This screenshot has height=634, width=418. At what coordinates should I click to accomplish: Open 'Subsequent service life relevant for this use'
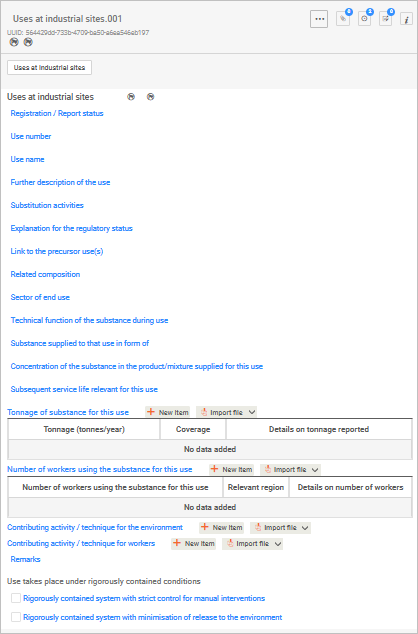(84, 389)
